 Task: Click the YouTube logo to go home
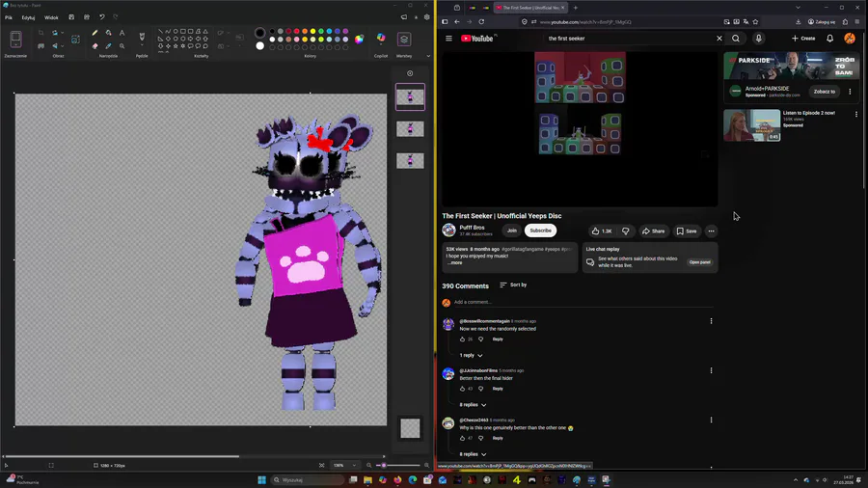[477, 39]
